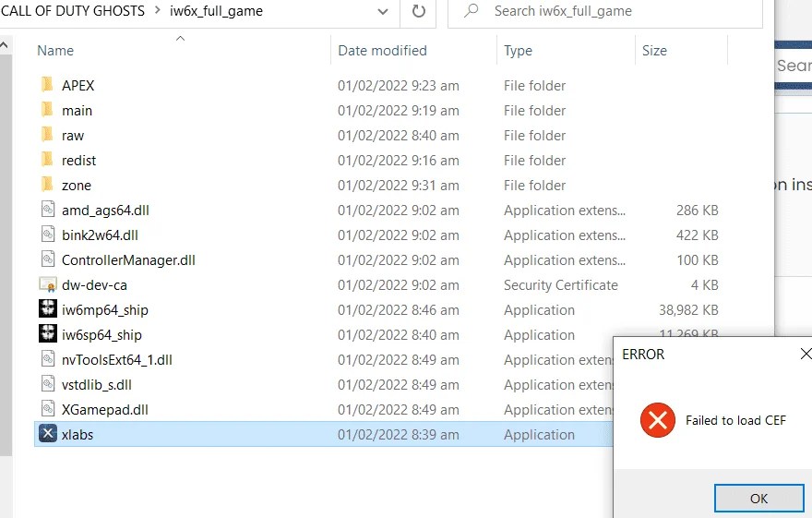Select nvToolsExt64_1.dll file name
This screenshot has width=812, height=518.
click(116, 359)
